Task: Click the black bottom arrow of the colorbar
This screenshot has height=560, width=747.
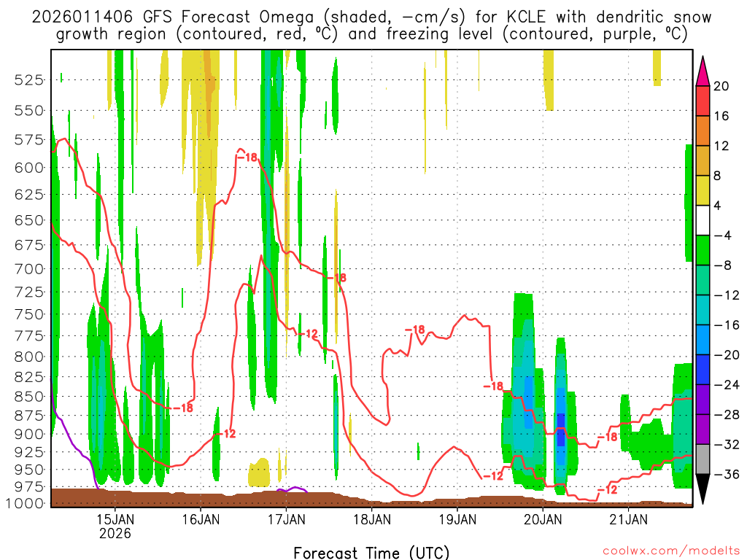Action: pyautogui.click(x=703, y=489)
